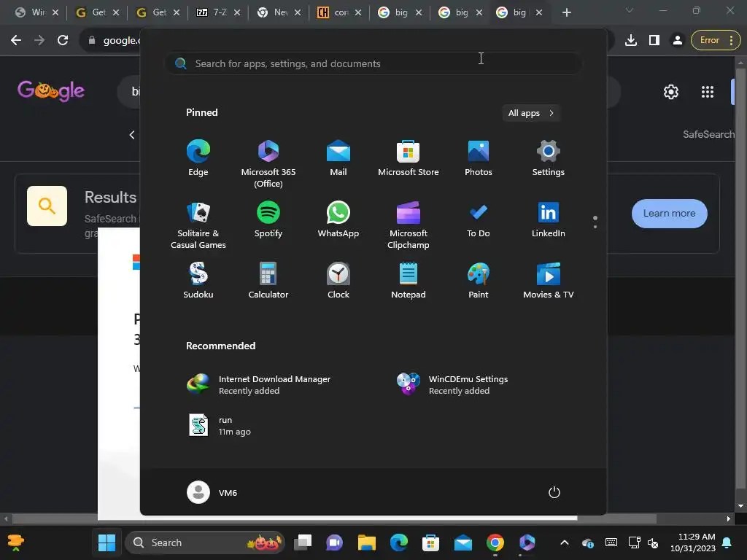Click the Google Halloween logo
The width and height of the screenshot is (747, 560).
51,90
